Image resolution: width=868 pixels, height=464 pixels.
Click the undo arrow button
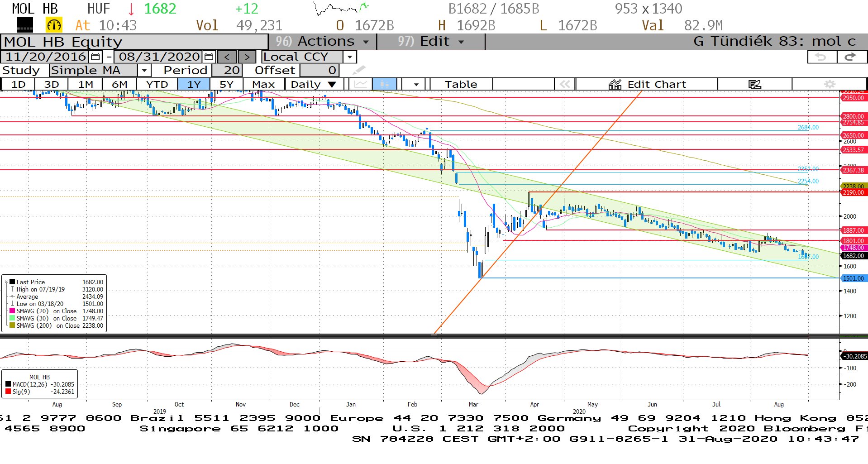tap(821, 57)
